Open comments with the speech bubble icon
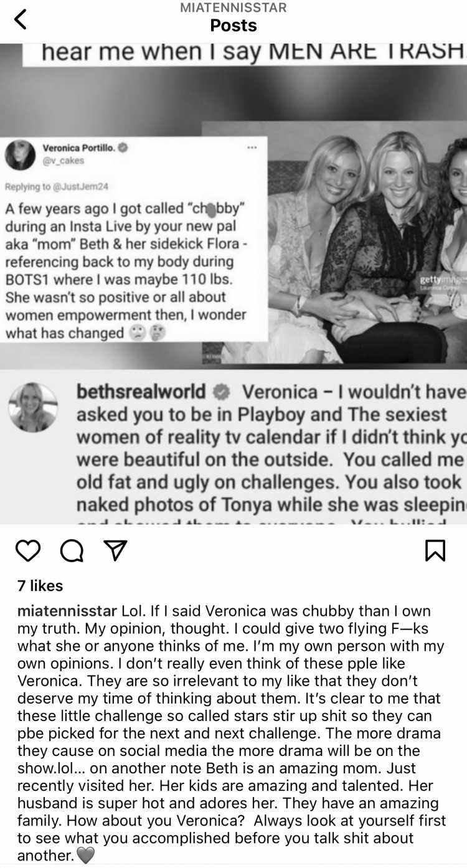The width and height of the screenshot is (467, 868). 72,550
